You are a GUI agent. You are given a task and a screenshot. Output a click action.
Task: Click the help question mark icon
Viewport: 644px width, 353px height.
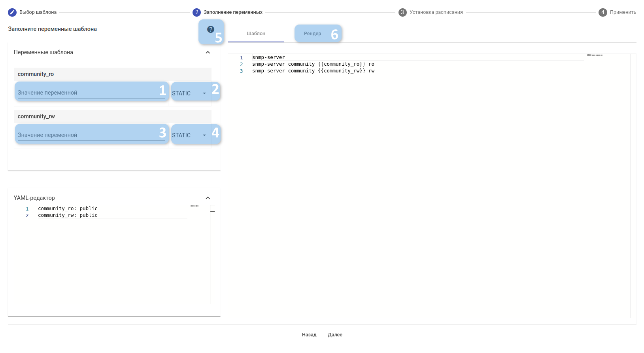tap(211, 29)
